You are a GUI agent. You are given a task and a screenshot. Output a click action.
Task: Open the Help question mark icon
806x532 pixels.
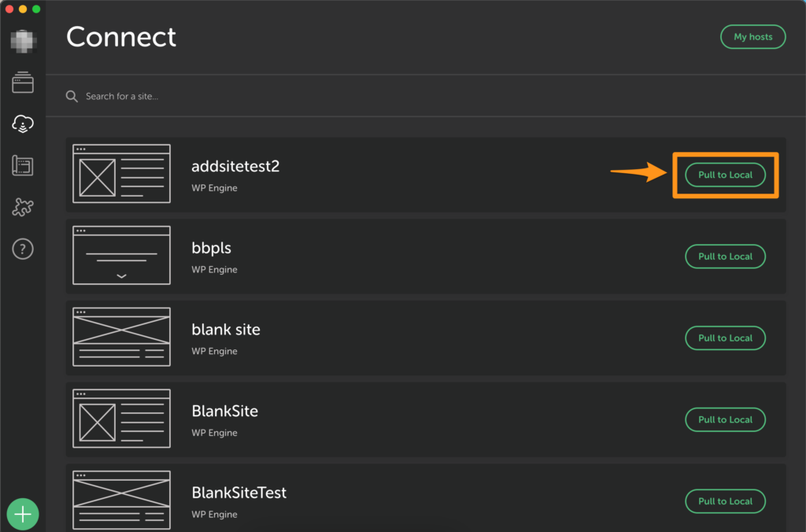pyautogui.click(x=23, y=249)
